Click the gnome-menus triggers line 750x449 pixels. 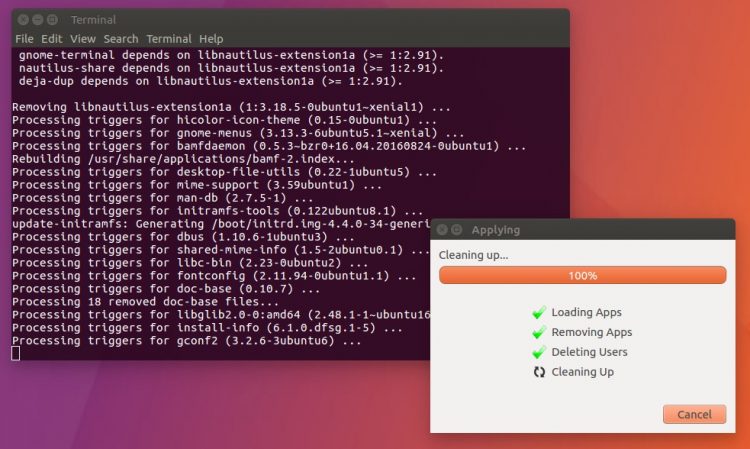(238, 132)
